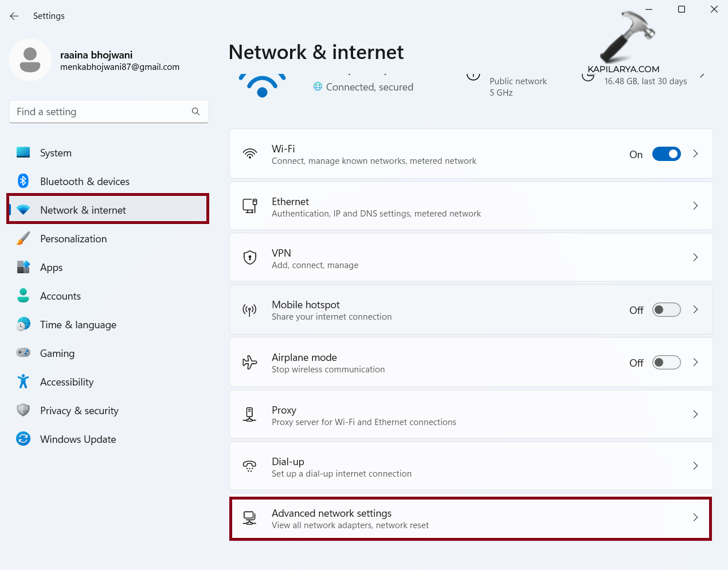The width and height of the screenshot is (728, 570).
Task: Open the System settings category
Action: click(x=56, y=153)
